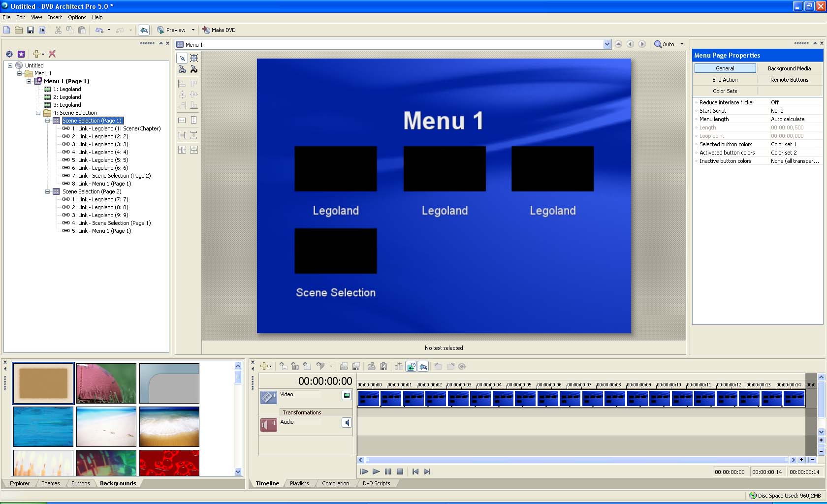
Task: Select the transformations tool with curve pointer
Action: pyautogui.click(x=194, y=69)
